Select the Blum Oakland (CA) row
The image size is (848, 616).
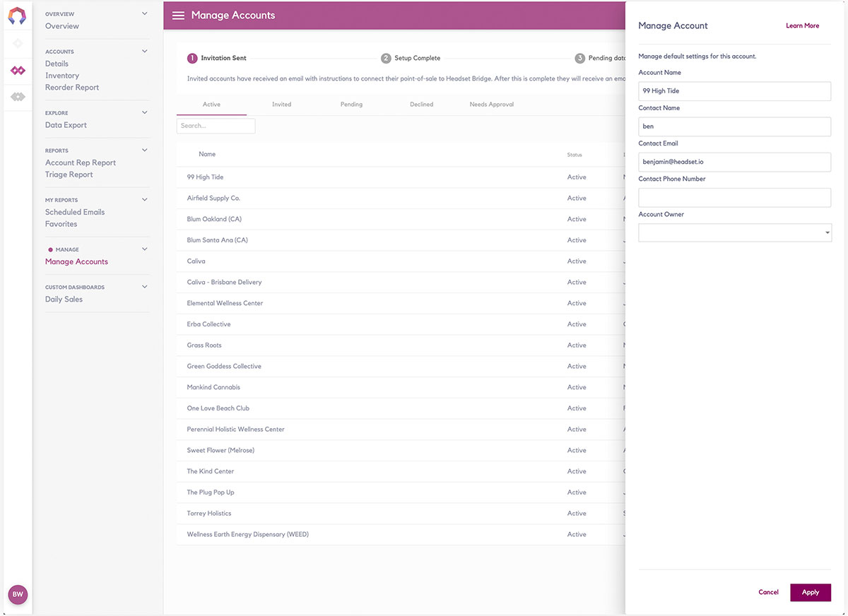pos(401,219)
